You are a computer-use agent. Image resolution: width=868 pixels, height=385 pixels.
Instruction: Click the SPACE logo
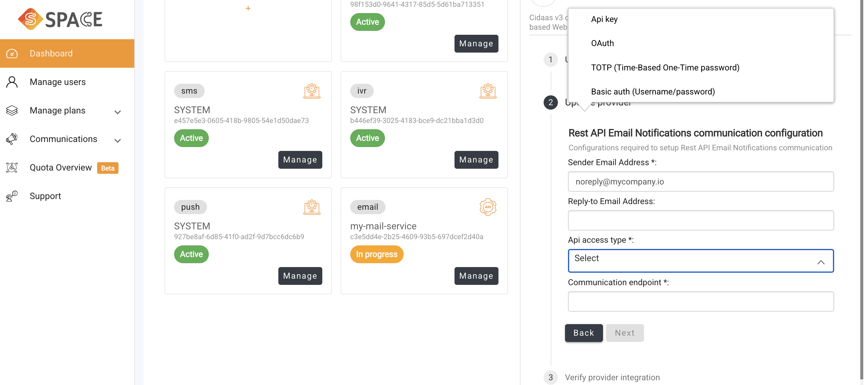pyautogui.click(x=60, y=19)
